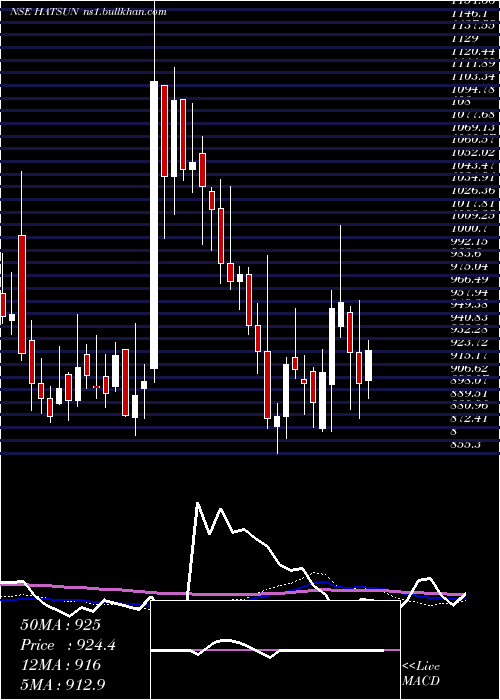Image resolution: width=500 pixels, height=700 pixels.
Task: Click the NSE HATSUN chart title
Action: [x=45, y=12]
